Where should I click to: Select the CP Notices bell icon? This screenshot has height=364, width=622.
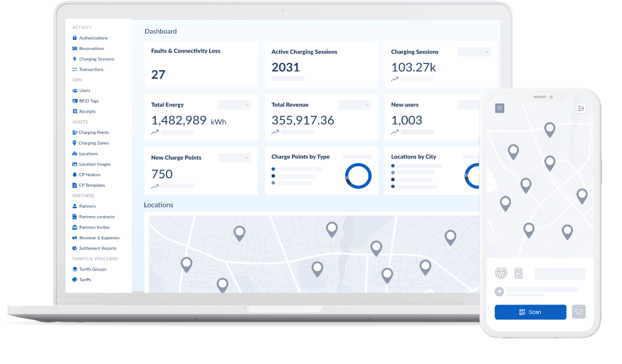(76, 174)
